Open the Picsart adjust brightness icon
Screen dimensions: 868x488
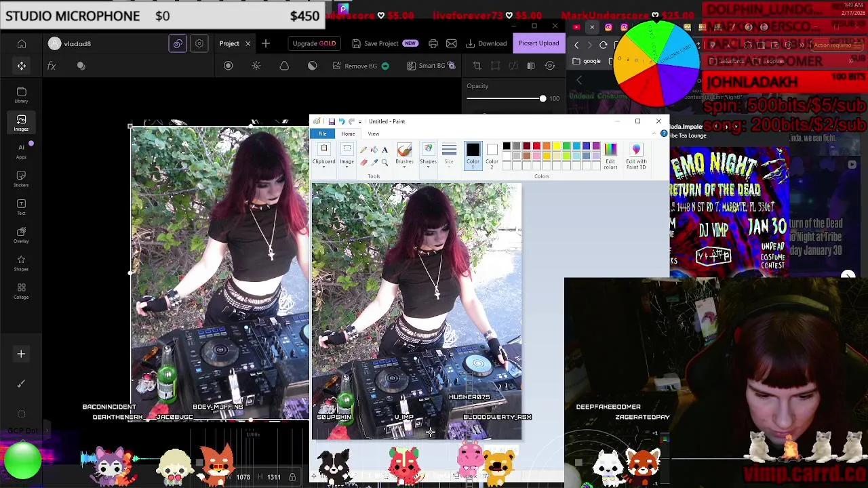point(256,66)
